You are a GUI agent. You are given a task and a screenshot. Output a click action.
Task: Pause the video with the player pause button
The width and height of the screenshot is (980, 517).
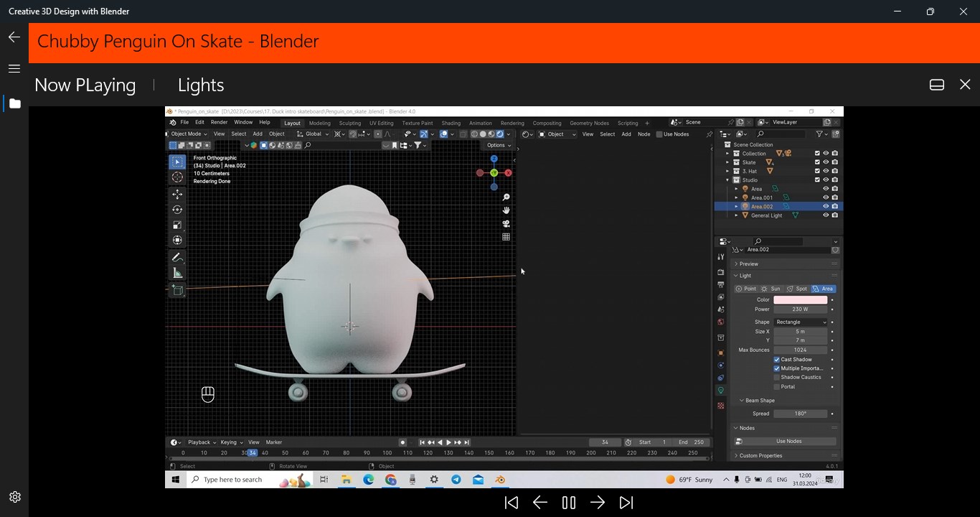[568, 502]
